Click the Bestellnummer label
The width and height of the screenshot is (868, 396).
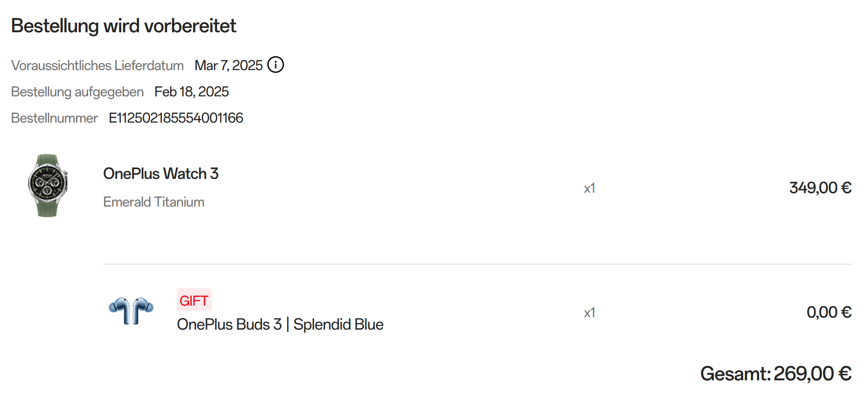[x=54, y=118]
